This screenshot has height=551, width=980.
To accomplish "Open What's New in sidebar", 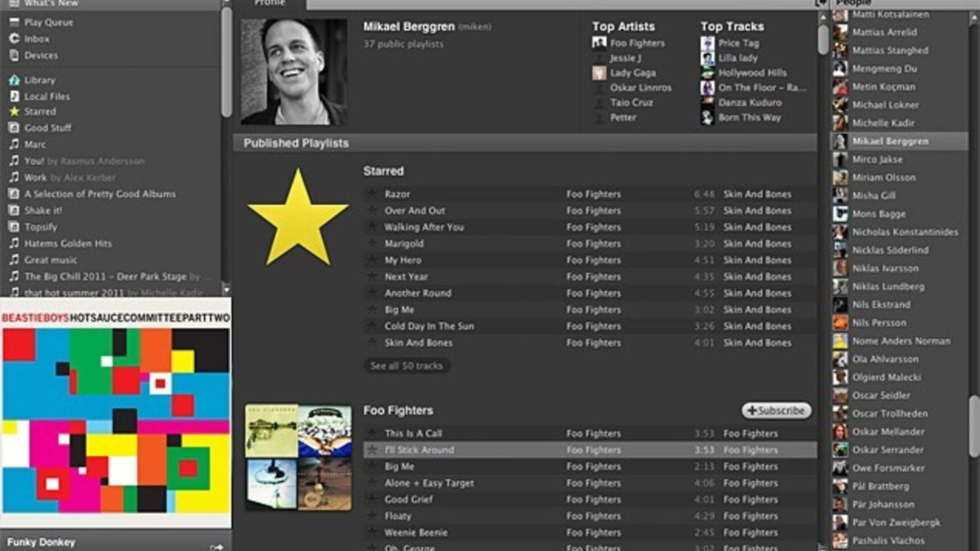I will coord(51,3).
